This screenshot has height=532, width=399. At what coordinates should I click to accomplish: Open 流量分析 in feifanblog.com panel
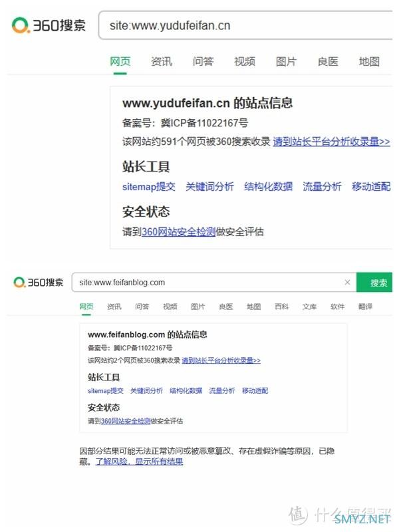point(222,391)
